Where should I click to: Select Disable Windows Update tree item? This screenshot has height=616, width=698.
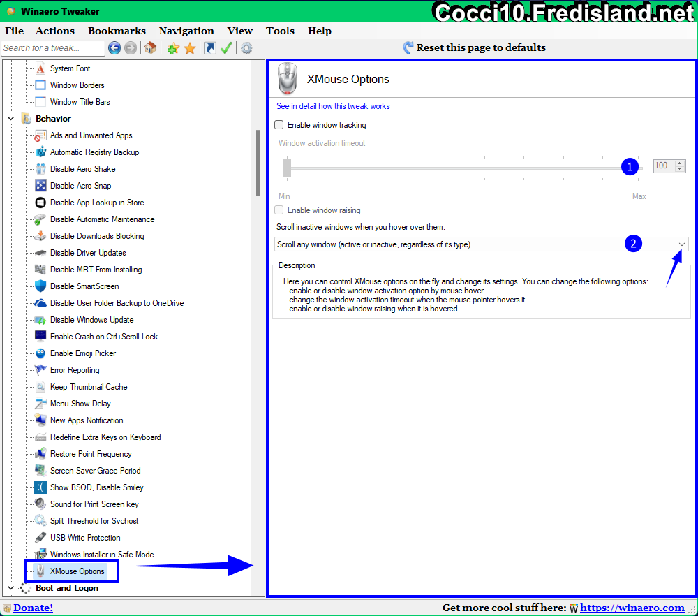[x=91, y=320]
